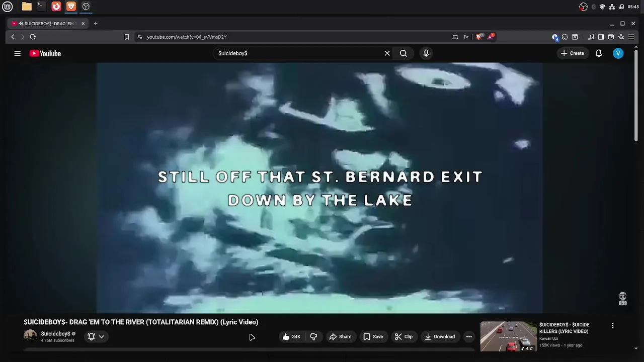
Task: Click the page vertical scrollbar
Action: [x=636, y=95]
